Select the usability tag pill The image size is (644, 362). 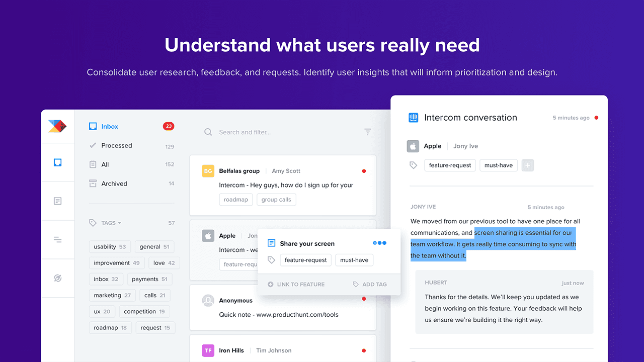[110, 246]
